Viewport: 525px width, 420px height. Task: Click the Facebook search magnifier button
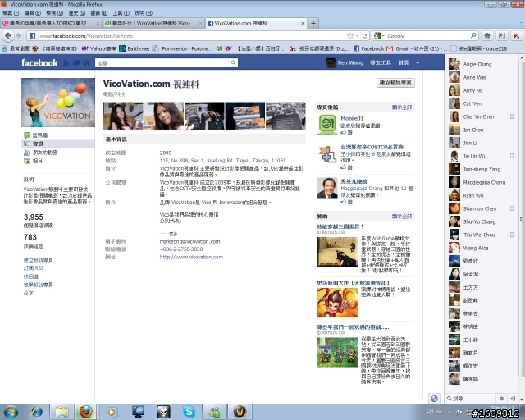pos(233,62)
